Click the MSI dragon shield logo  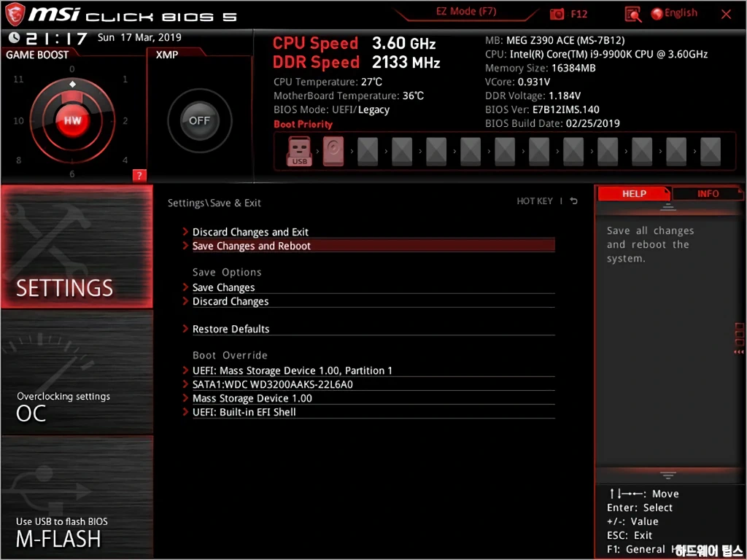(15, 15)
